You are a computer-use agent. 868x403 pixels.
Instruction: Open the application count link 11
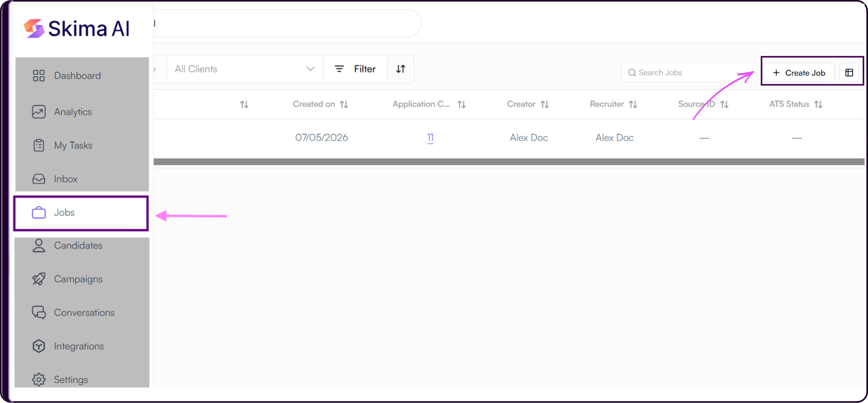coord(430,138)
